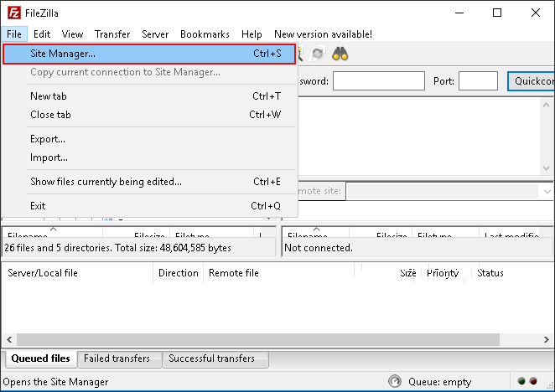Click 'Queue: empty' status text

click(439, 382)
